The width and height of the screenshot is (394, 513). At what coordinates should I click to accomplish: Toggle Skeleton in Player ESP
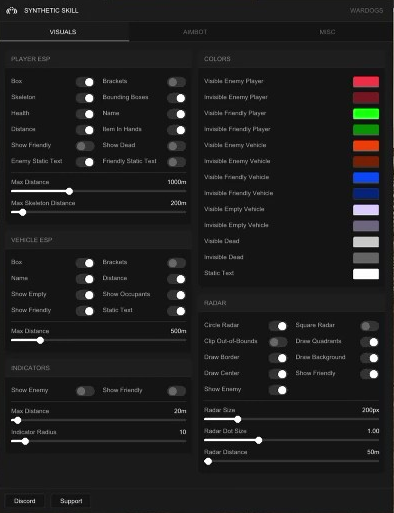coord(85,98)
